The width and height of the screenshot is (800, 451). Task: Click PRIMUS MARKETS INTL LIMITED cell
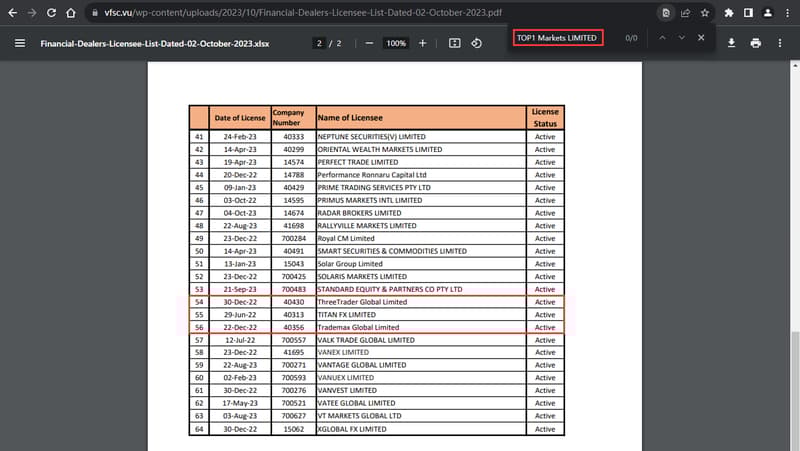421,201
